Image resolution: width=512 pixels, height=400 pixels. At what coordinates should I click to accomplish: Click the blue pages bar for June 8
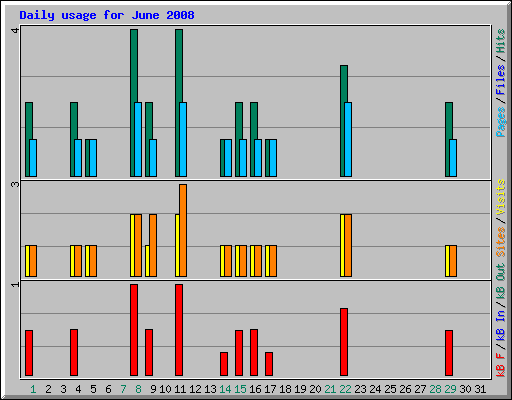(138, 139)
